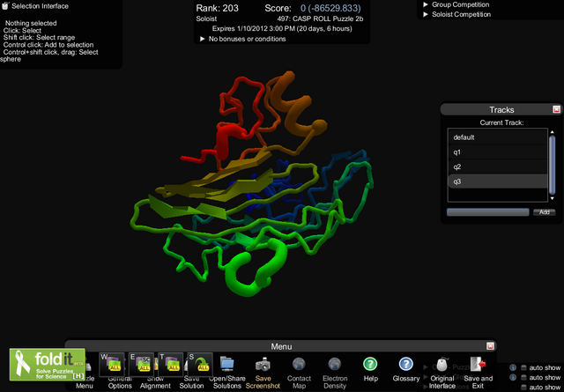Activate the S tool icon
This screenshot has height=392, width=564.
tap(200, 365)
